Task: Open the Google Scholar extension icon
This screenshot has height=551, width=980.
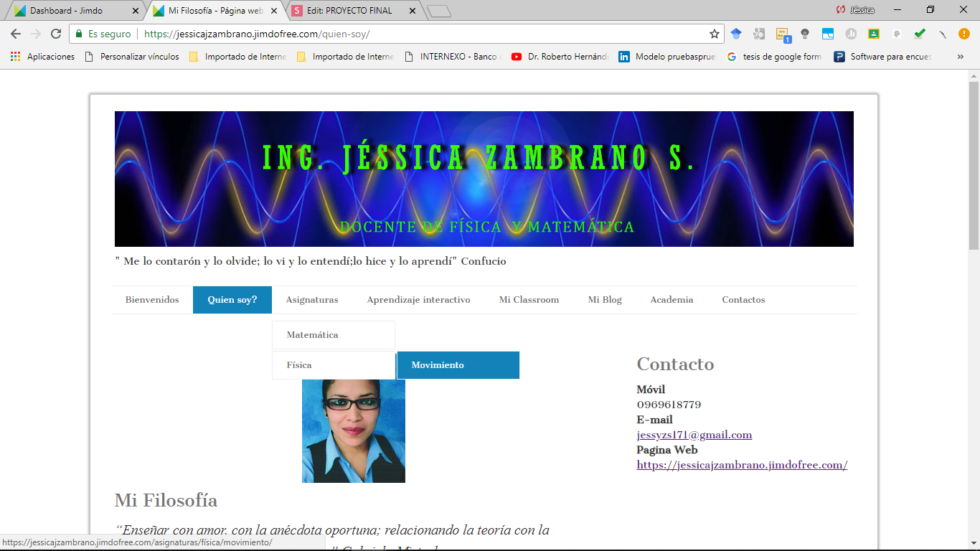Action: point(736,34)
